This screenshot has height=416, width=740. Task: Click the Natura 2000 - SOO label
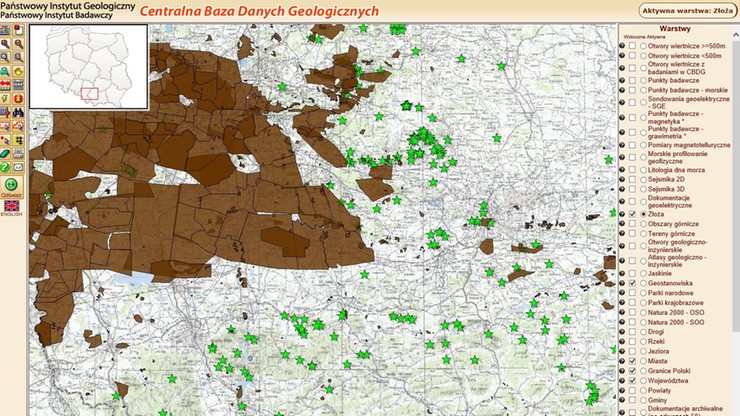[x=676, y=323]
